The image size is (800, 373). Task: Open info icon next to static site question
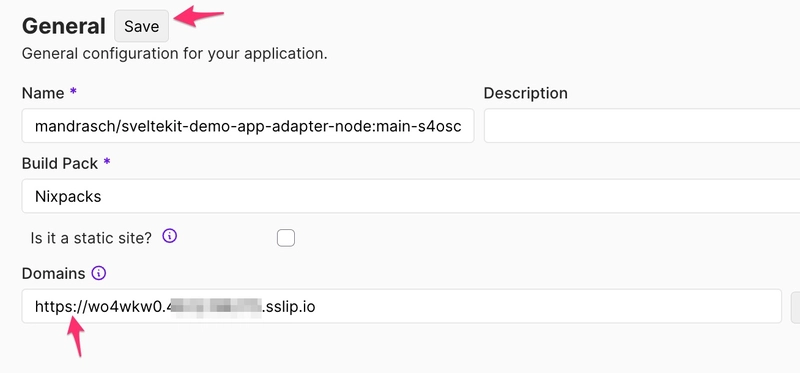169,236
